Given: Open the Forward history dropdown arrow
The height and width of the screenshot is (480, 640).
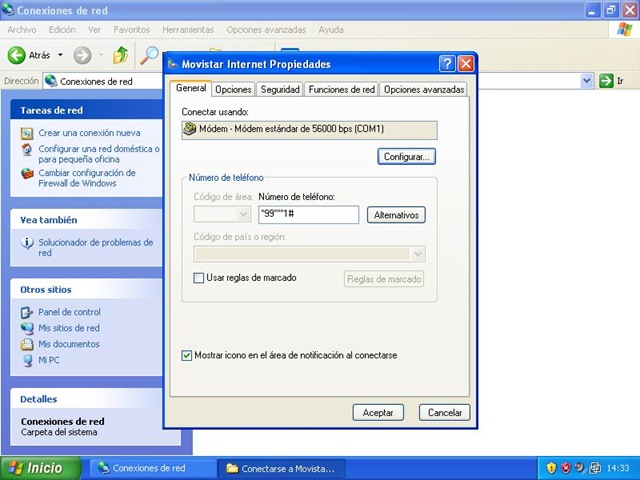Looking at the screenshot, I should [101, 55].
